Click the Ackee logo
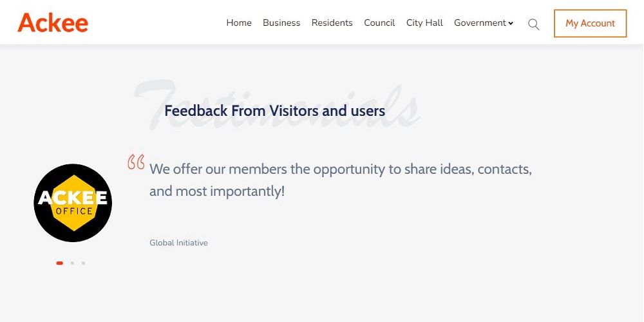 click(53, 23)
